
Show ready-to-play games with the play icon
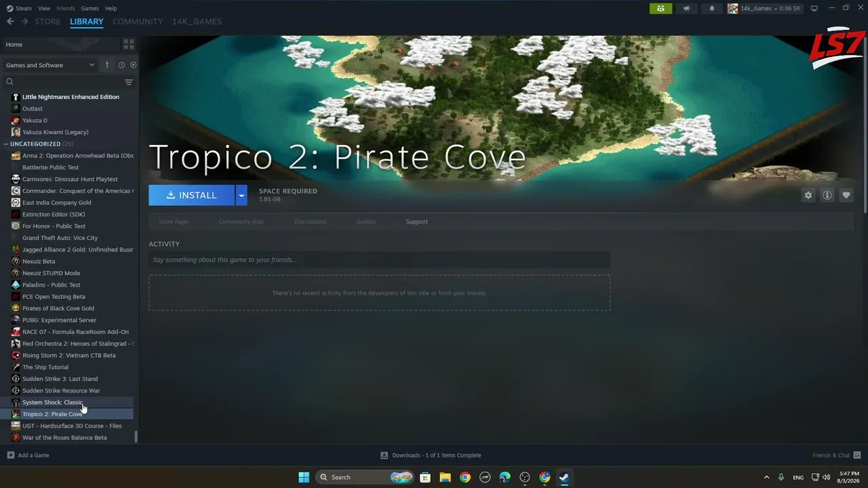coord(133,65)
